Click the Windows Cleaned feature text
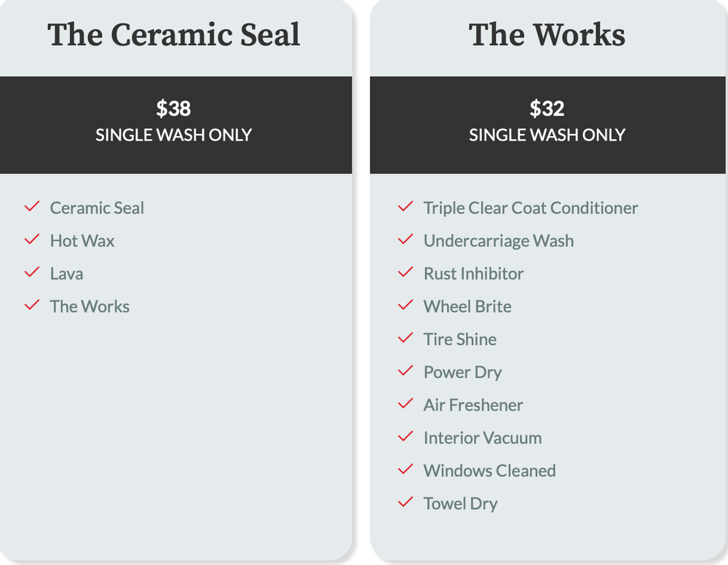This screenshot has height=565, width=728. [x=489, y=470]
